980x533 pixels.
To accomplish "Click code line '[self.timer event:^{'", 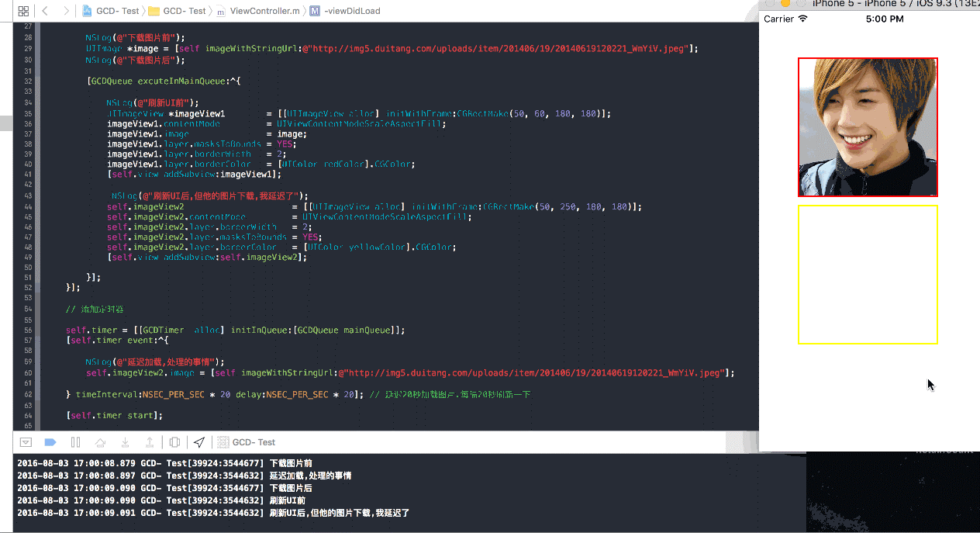I will click(x=117, y=341).
